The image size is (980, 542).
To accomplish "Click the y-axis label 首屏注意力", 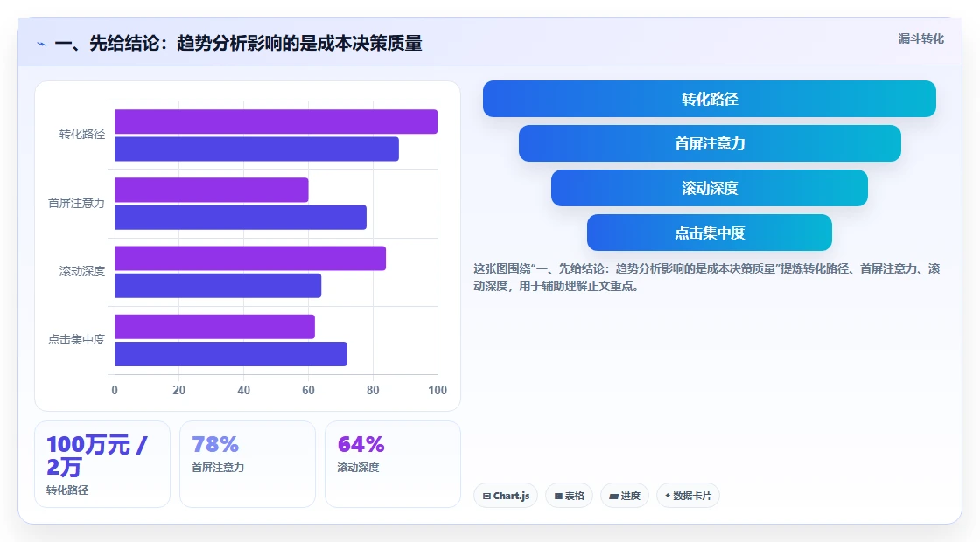I will [76, 203].
